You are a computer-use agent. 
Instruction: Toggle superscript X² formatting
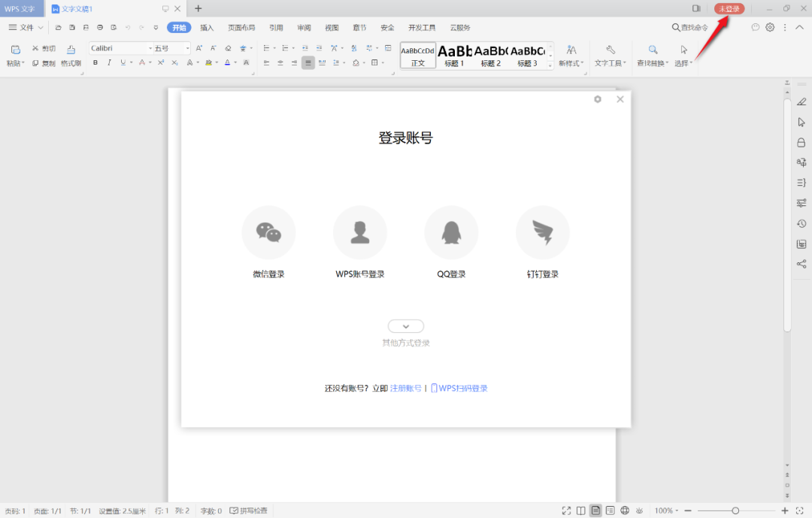pos(161,62)
